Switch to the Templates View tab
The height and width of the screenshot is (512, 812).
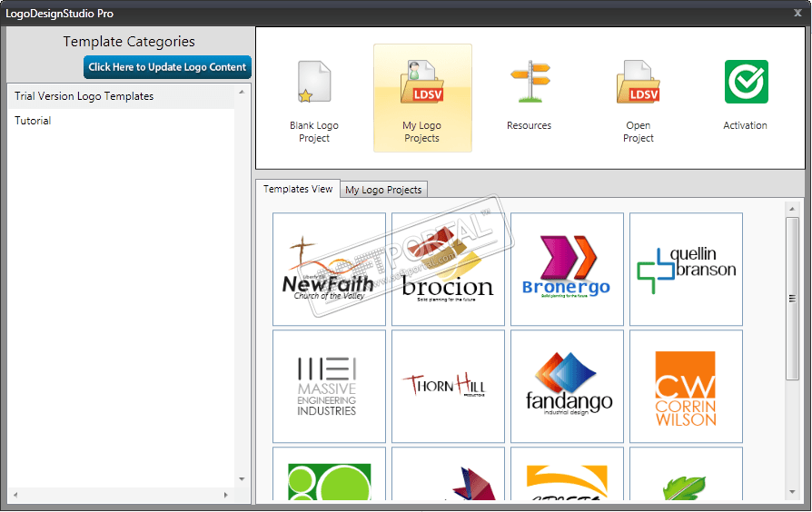pos(298,189)
